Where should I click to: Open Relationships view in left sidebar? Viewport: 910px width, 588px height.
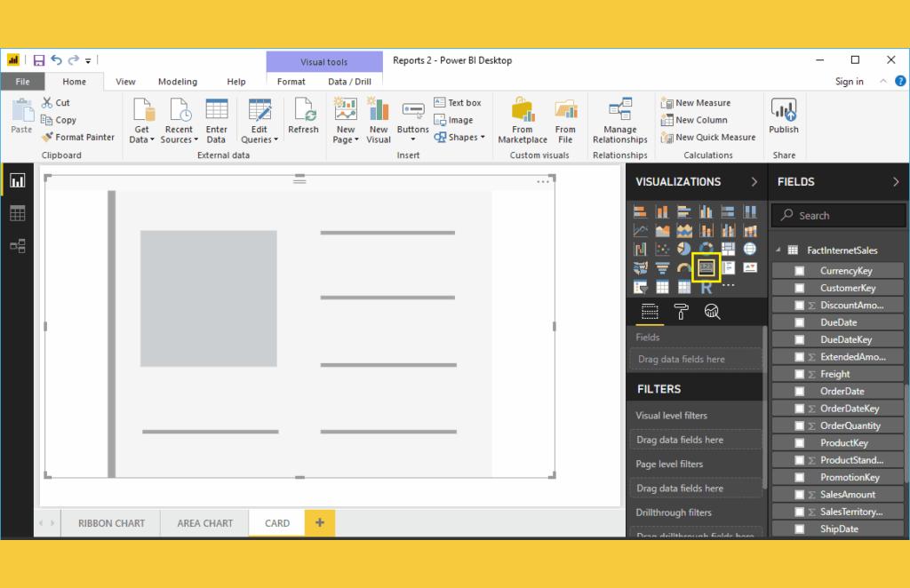point(18,246)
